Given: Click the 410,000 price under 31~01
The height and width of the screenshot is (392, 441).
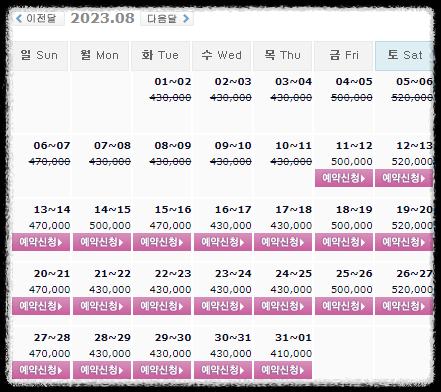Looking at the screenshot, I should point(291,354).
